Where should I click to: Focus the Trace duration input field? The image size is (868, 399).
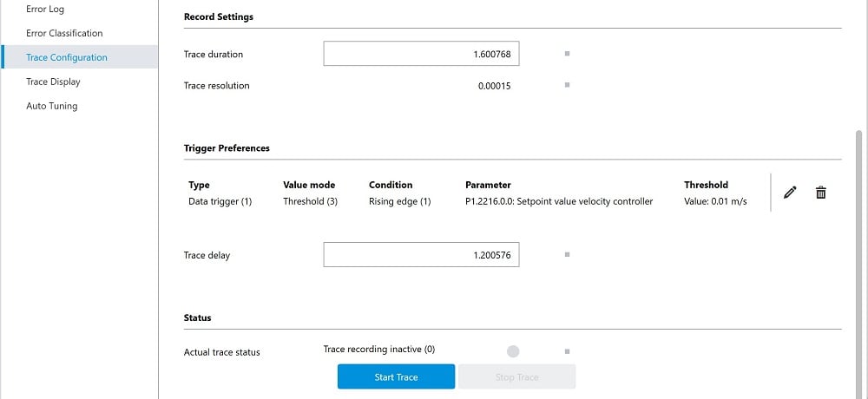421,54
